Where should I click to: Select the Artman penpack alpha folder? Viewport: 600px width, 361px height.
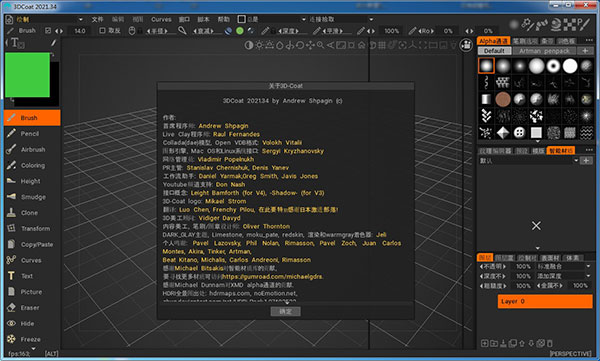[544, 51]
